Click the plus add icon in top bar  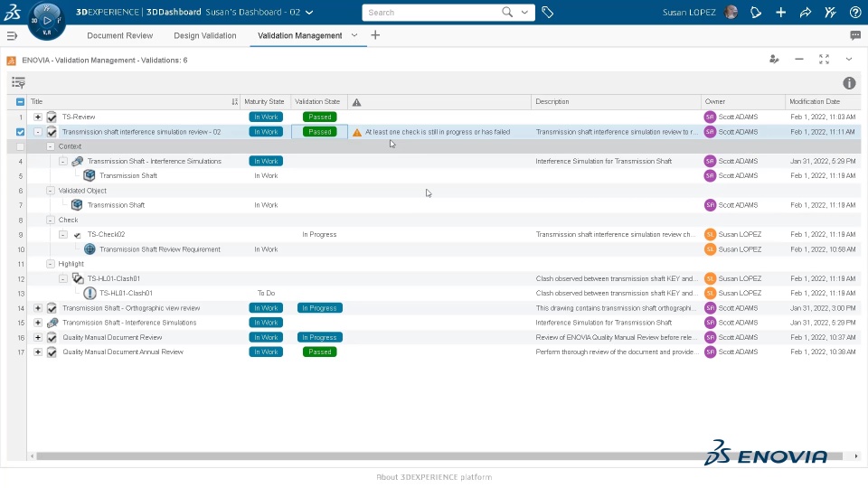pos(780,12)
